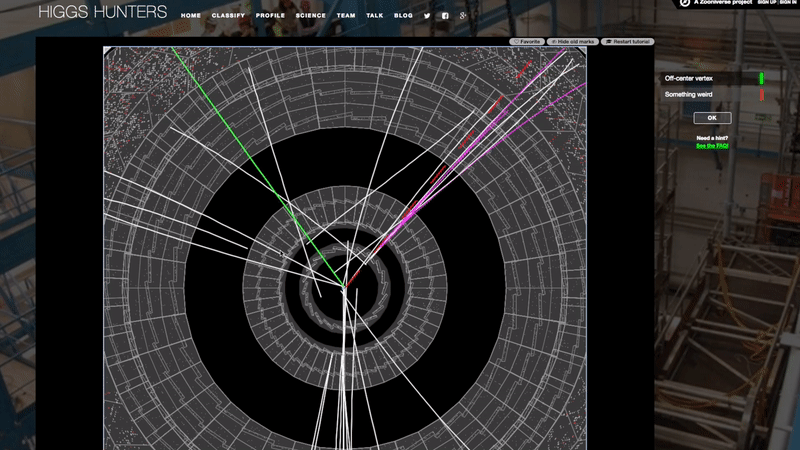
Task: Click the green Off-center vertex marker
Action: click(761, 78)
